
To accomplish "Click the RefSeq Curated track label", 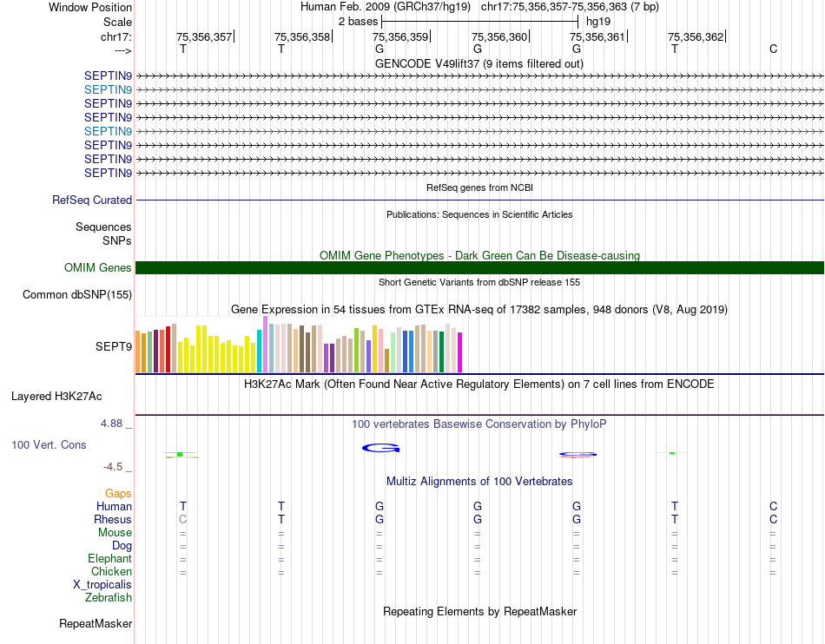I will [92, 200].
